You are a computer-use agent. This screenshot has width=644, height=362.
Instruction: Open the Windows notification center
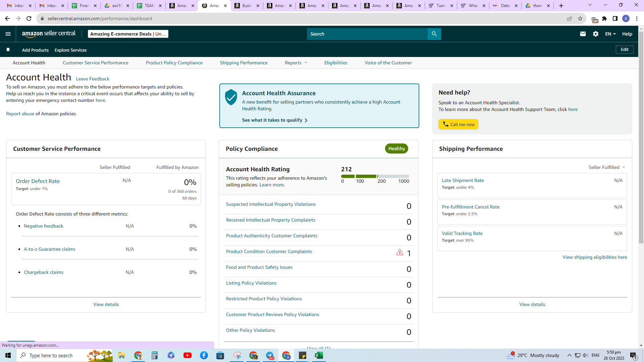coord(634,355)
